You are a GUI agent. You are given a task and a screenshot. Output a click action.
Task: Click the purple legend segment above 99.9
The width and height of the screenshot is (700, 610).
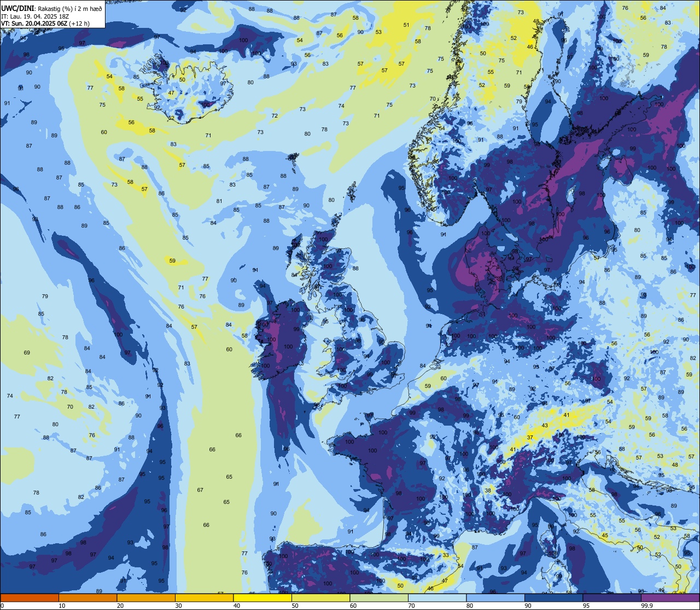click(x=670, y=598)
